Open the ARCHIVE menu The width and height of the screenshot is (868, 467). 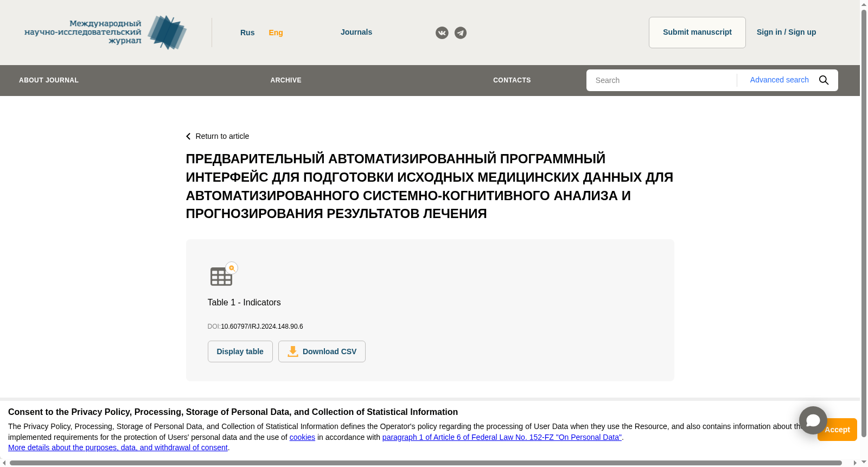[x=286, y=80]
